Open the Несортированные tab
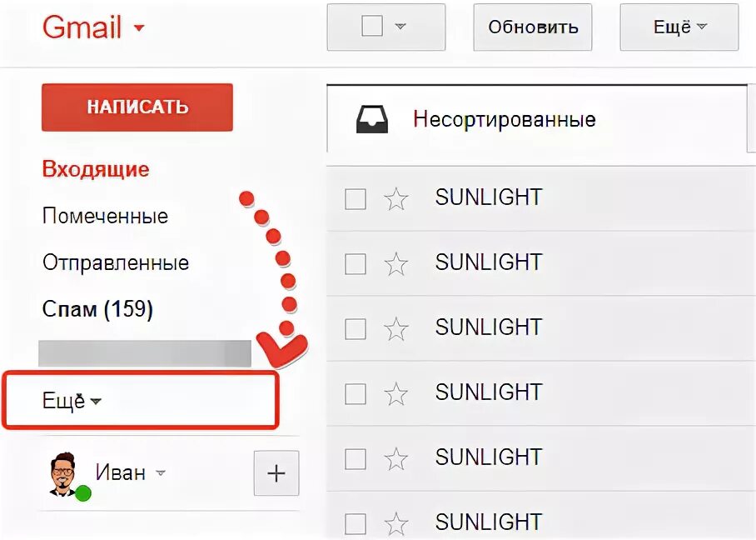756x540 pixels. pyautogui.click(x=504, y=119)
